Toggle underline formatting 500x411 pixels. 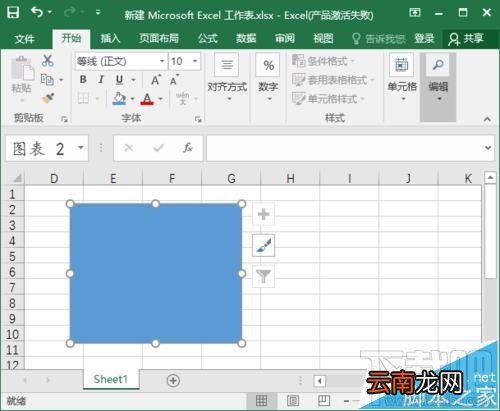[x=119, y=80]
